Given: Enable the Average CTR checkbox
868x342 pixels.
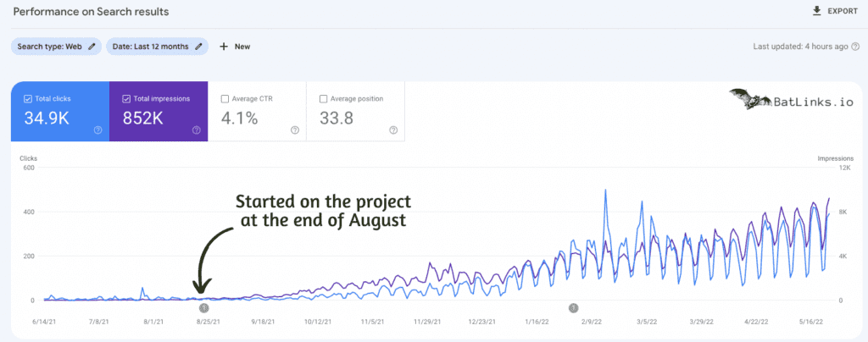Looking at the screenshot, I should tap(225, 99).
